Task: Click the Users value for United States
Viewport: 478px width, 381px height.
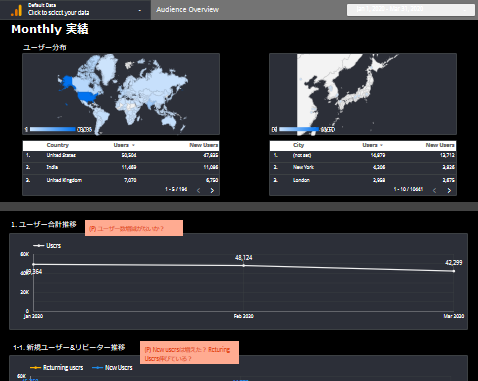Action: (x=129, y=155)
